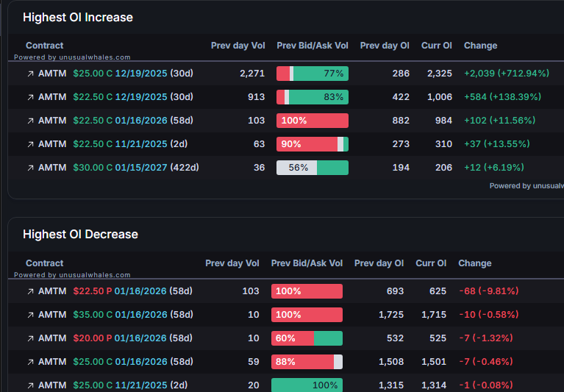The height and width of the screenshot is (392, 564).
Task: Select Prev day Vol value 2,271
Action: tap(252, 74)
